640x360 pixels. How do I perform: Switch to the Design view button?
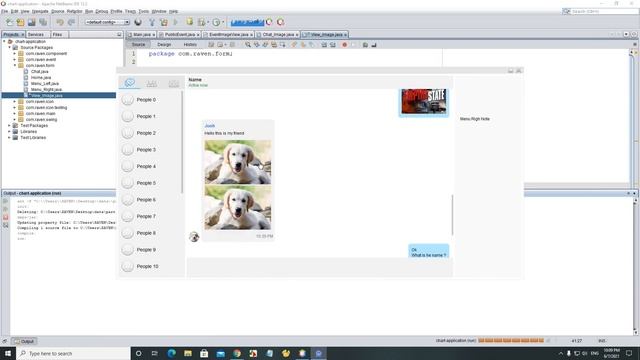tap(164, 44)
